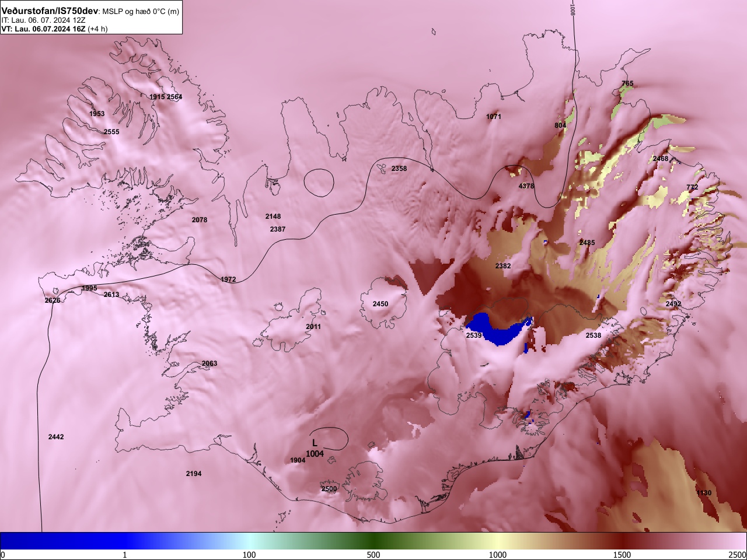Click the 2626 height label
Screen dimensions: 747x560
click(53, 300)
